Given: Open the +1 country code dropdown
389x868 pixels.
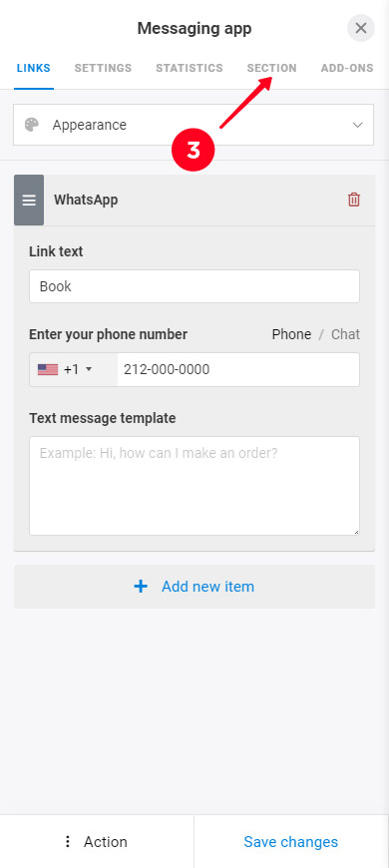Looking at the screenshot, I should click(74, 369).
